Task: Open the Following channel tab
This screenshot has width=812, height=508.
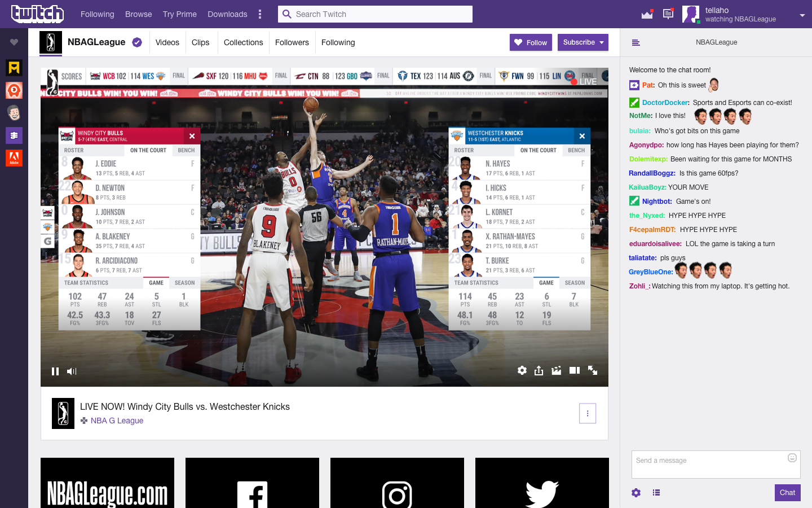Action: 338,42
